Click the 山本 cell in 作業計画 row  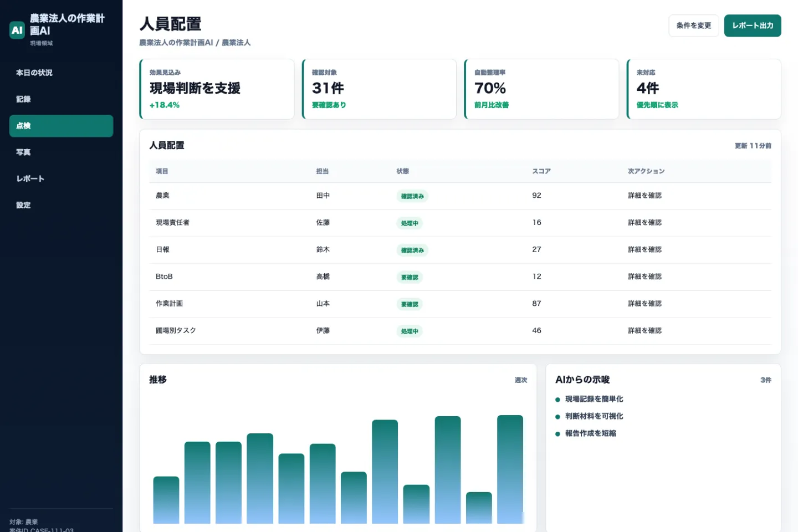pos(323,304)
